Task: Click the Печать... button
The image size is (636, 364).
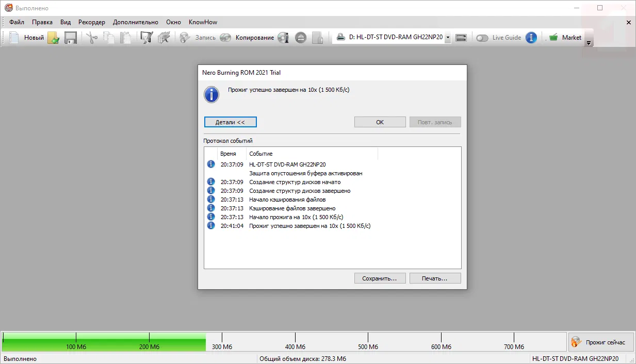Action: click(x=435, y=278)
